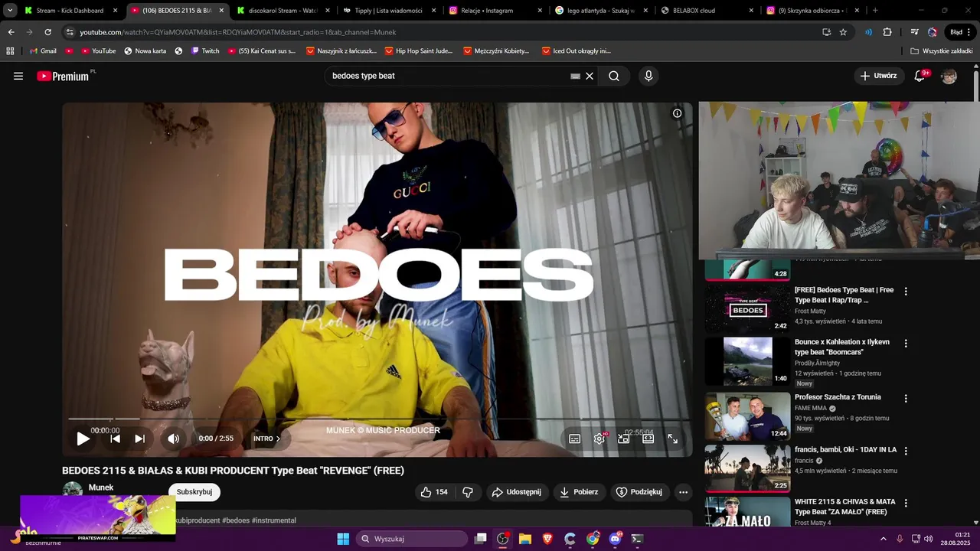Play the video
Image resolution: width=980 pixels, height=551 pixels.
83,439
